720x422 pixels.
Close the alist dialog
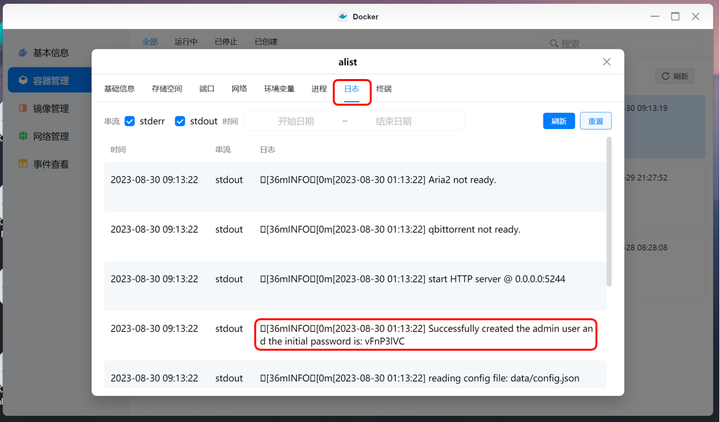click(607, 62)
